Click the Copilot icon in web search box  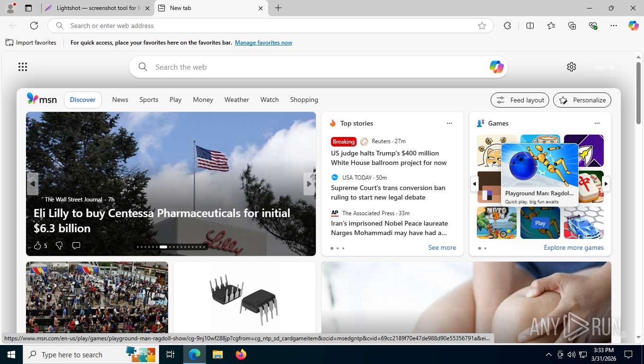pyautogui.click(x=496, y=67)
